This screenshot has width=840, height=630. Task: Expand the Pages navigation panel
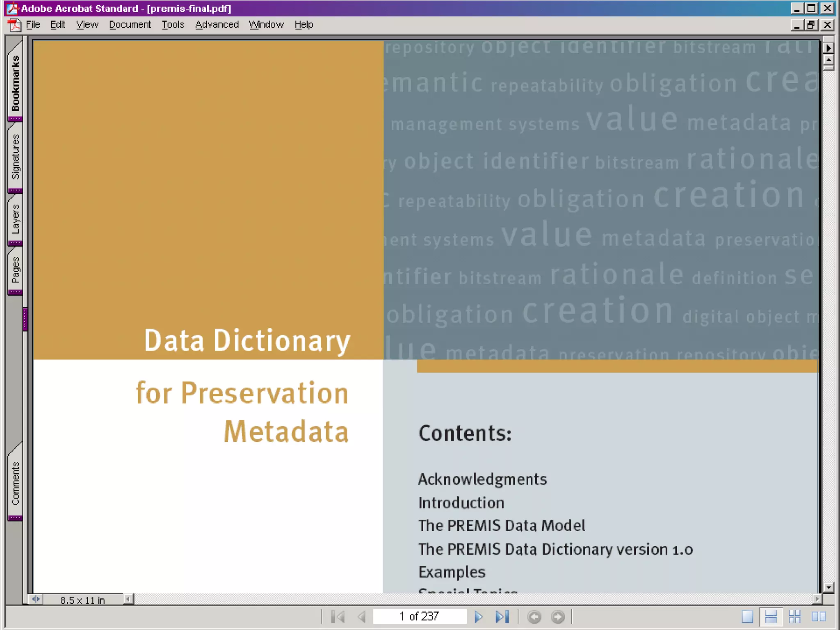pyautogui.click(x=15, y=269)
